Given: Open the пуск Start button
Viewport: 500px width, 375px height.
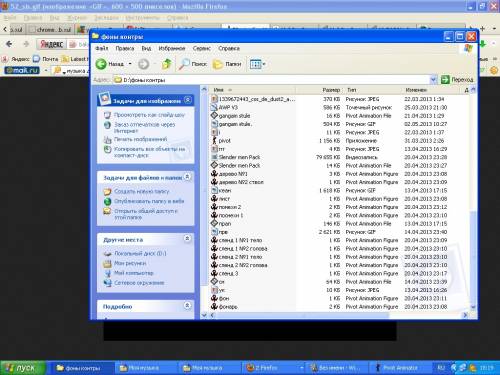Looking at the screenshot, I should tap(22, 368).
